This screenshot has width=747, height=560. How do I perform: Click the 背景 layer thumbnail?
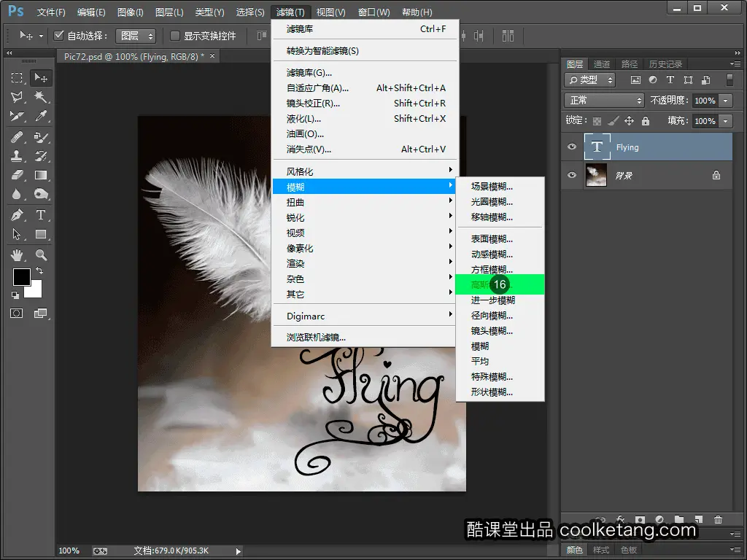(x=596, y=175)
